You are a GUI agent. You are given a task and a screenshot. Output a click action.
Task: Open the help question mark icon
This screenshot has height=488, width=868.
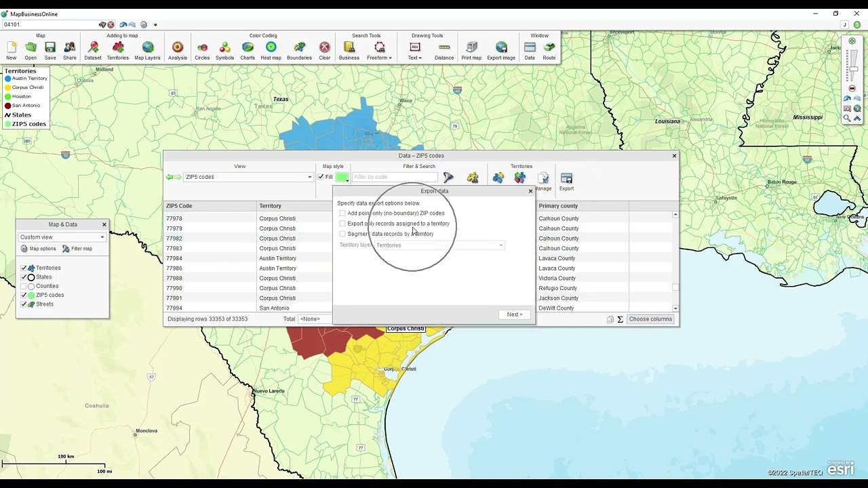pyautogui.click(x=857, y=25)
